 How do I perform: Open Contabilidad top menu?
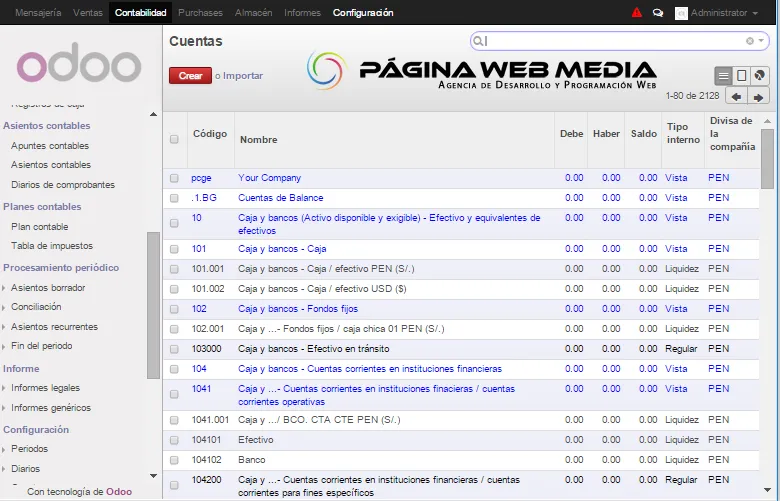tap(140, 13)
